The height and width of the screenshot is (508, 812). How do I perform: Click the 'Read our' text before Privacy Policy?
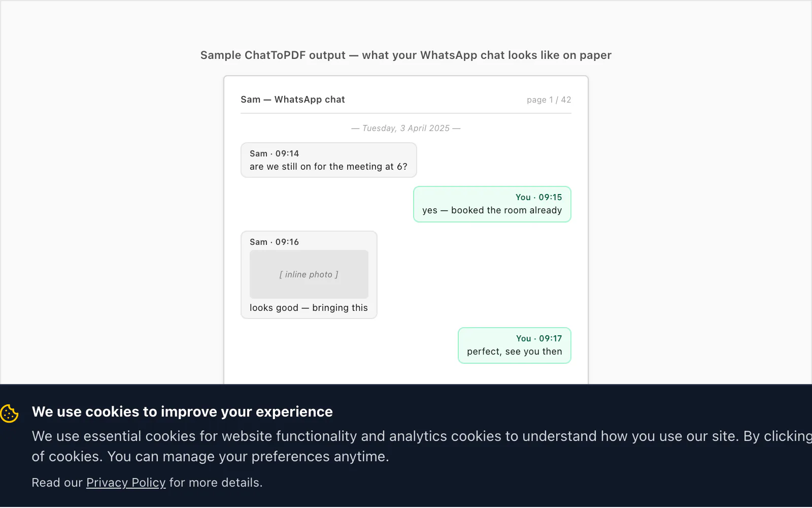[x=57, y=483]
